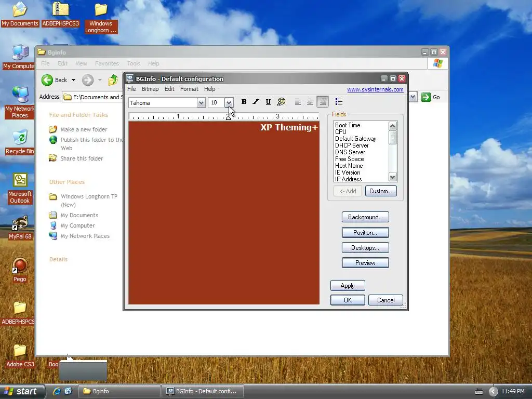Align text left in BGInfo
The width and height of the screenshot is (532, 399).
(298, 102)
